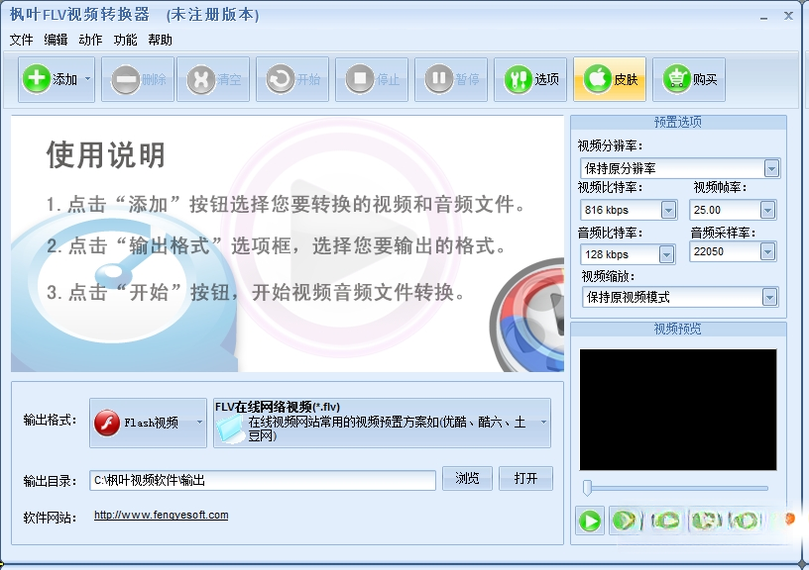
Task: Expand the 音频比特率 128 kbps dropdown
Action: tap(667, 254)
